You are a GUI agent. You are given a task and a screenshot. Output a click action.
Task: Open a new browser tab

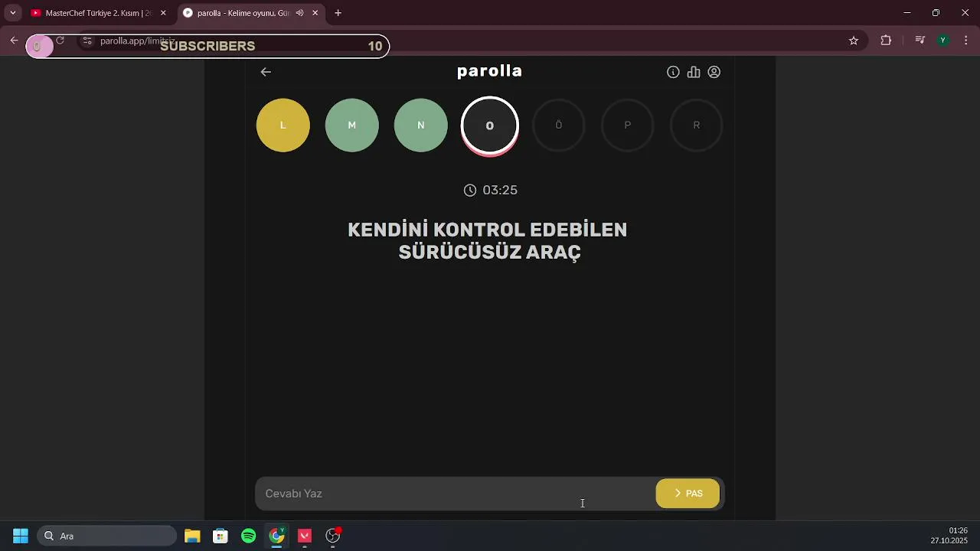click(338, 13)
